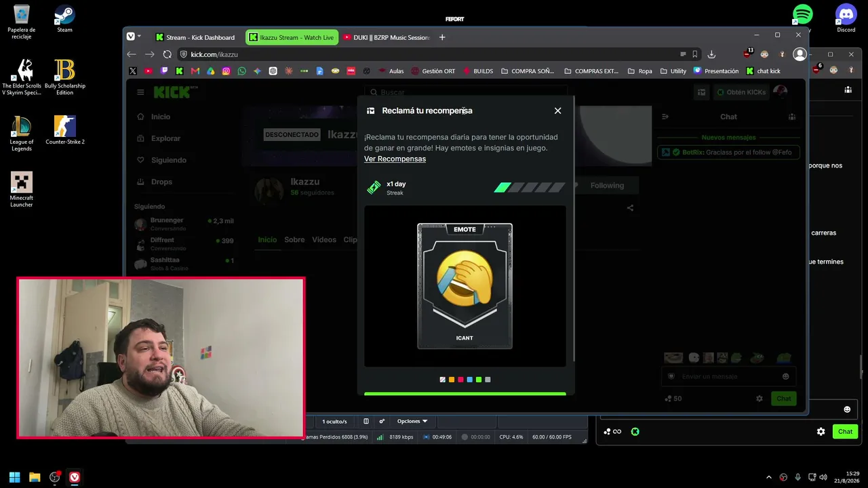This screenshot has width=868, height=488.
Task: Go forward in browser history
Action: pyautogui.click(x=149, y=54)
